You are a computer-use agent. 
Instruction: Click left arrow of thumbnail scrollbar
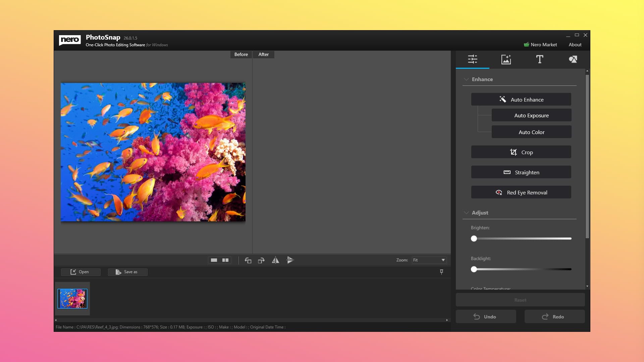point(56,320)
